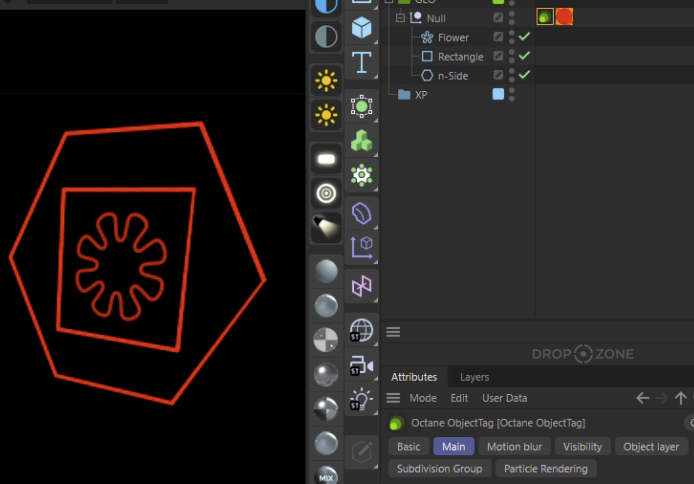Select the Flower spline object
The height and width of the screenshot is (484, 694).
pos(453,38)
